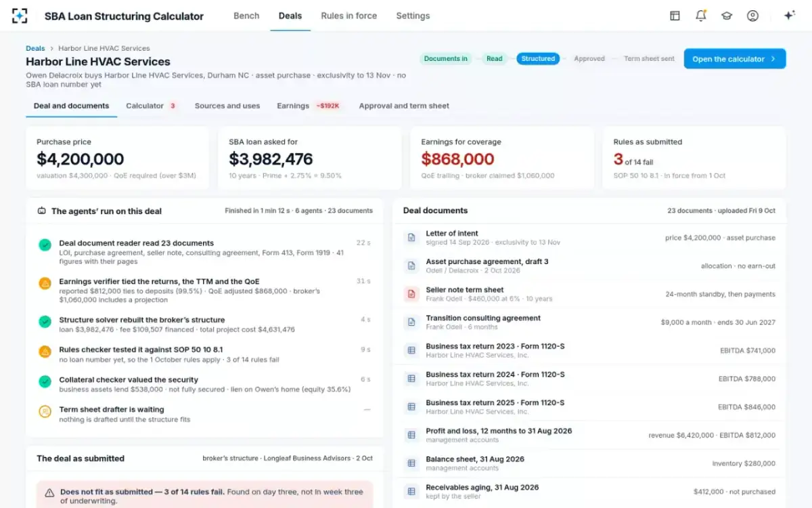Select the Structured stage pill
812x508 pixels.
click(538, 59)
